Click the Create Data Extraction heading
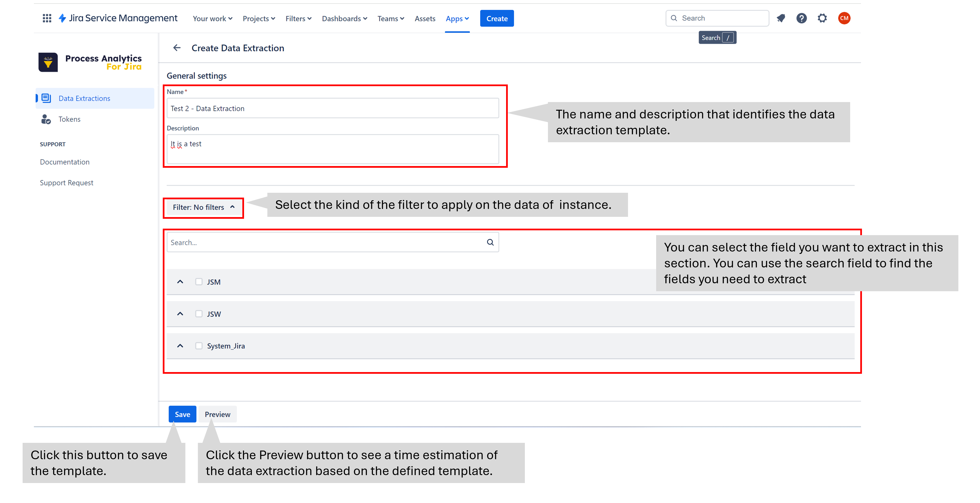The height and width of the screenshot is (503, 980). pos(238,48)
